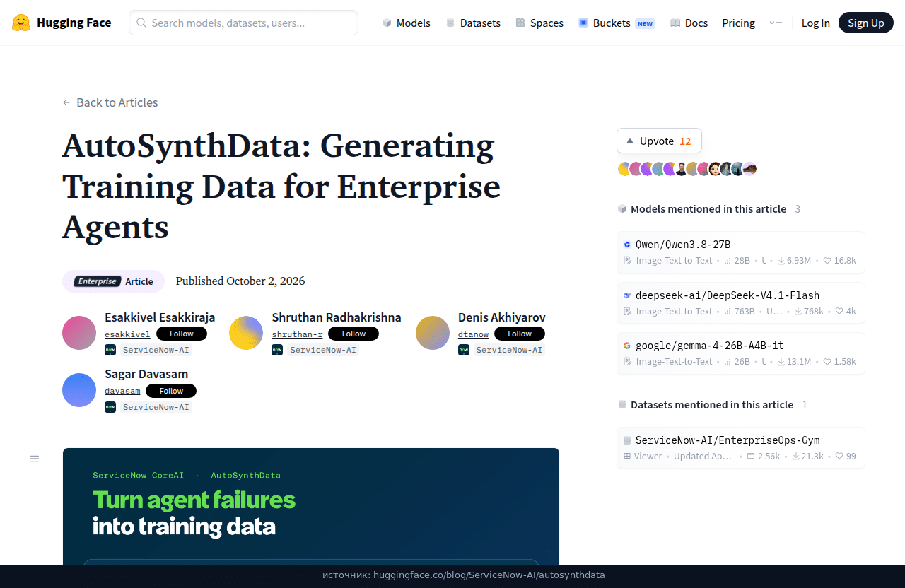The image size is (905, 588).
Task: Open the Docs section
Action: pos(689,23)
